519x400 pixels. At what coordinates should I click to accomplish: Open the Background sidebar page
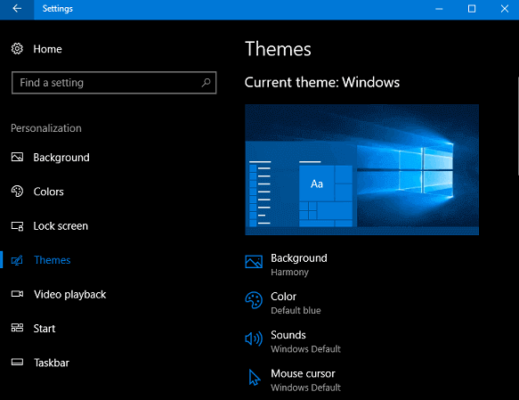pyautogui.click(x=61, y=157)
